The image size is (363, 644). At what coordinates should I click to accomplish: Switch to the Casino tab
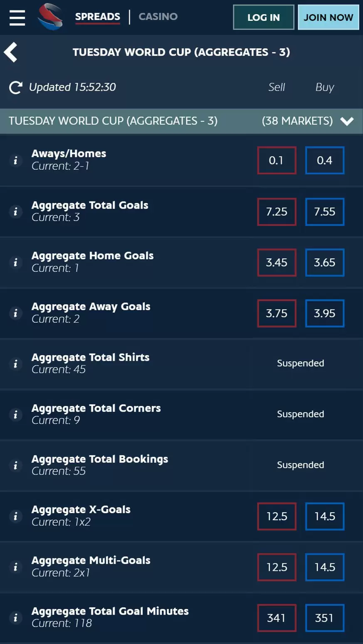coord(158,17)
